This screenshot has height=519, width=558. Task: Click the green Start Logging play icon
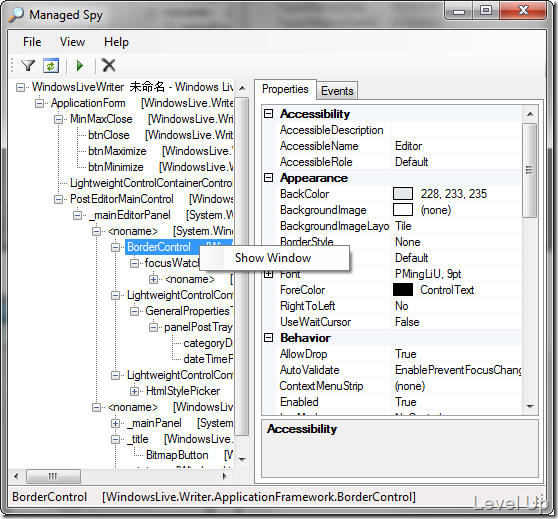point(80,65)
